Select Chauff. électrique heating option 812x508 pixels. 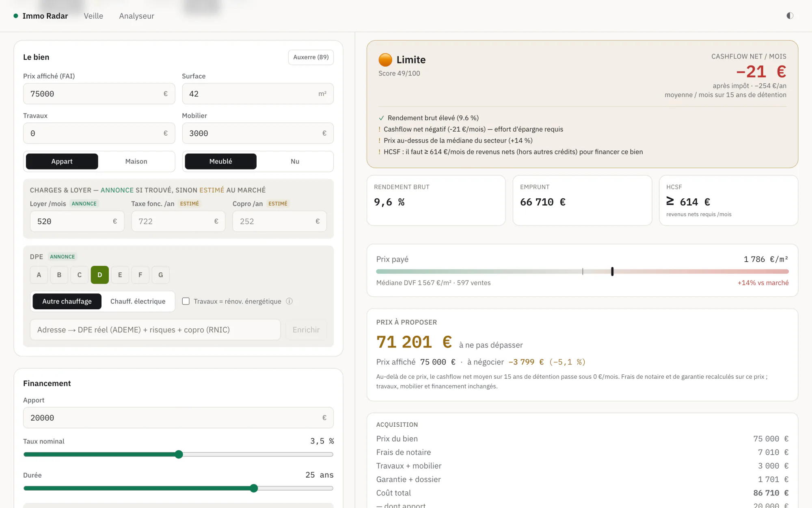(138, 301)
